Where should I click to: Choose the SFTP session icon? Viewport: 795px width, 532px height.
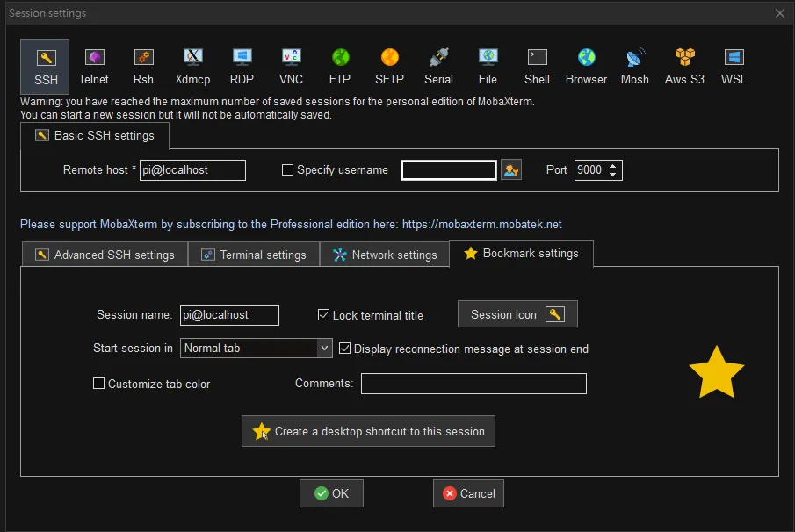(x=389, y=66)
